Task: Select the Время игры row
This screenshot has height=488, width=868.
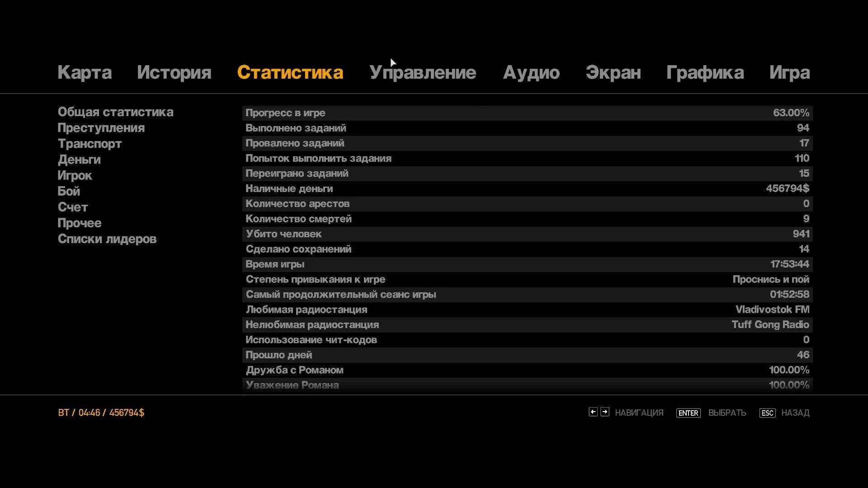Action: [527, 264]
